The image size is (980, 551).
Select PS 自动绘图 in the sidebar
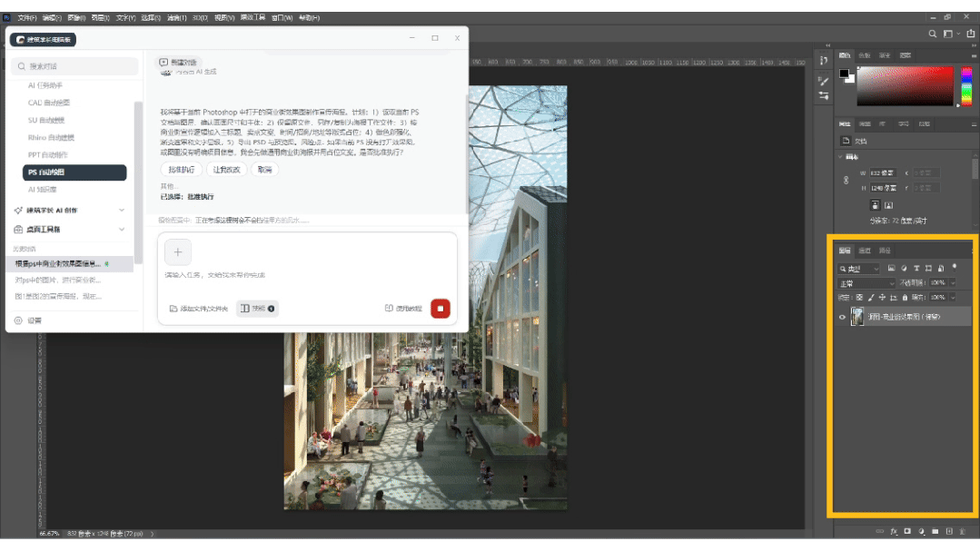[x=74, y=172]
